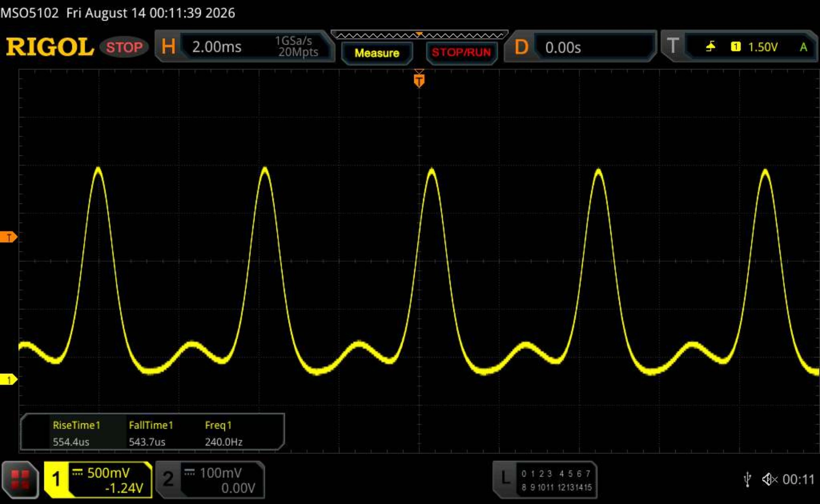
Task: Toggle acquisition with STOP/RUN button
Action: 461,52
